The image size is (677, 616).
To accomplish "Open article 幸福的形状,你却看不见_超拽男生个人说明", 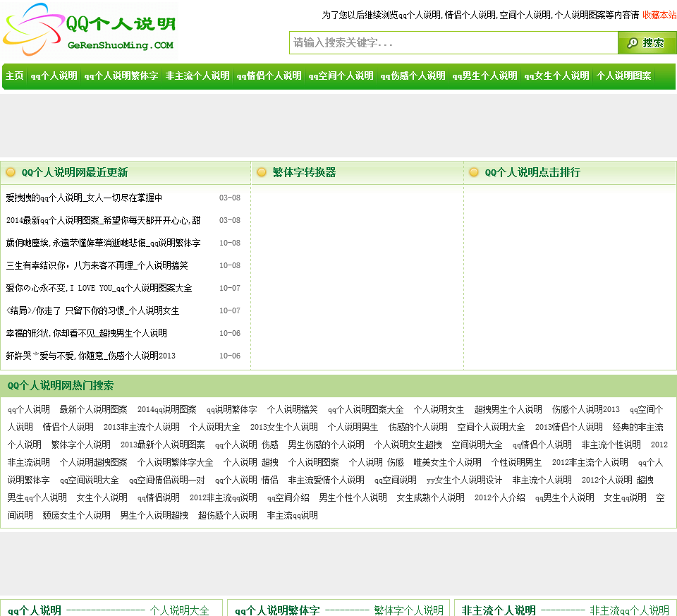I will [x=86, y=333].
